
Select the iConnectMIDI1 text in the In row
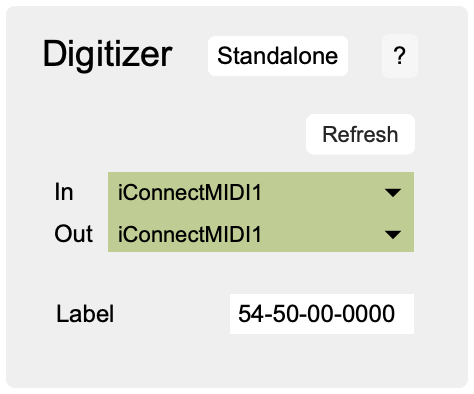pos(189,193)
